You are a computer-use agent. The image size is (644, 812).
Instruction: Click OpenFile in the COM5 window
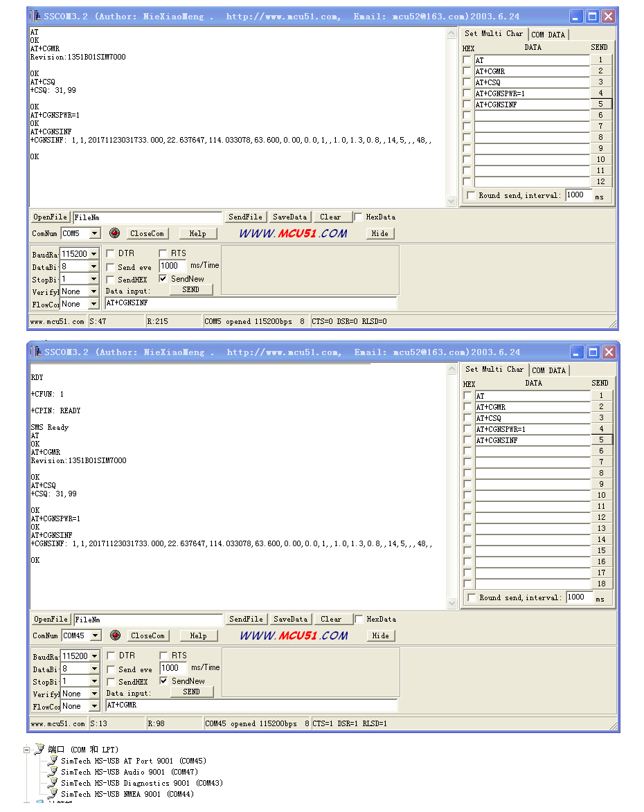click(x=51, y=217)
